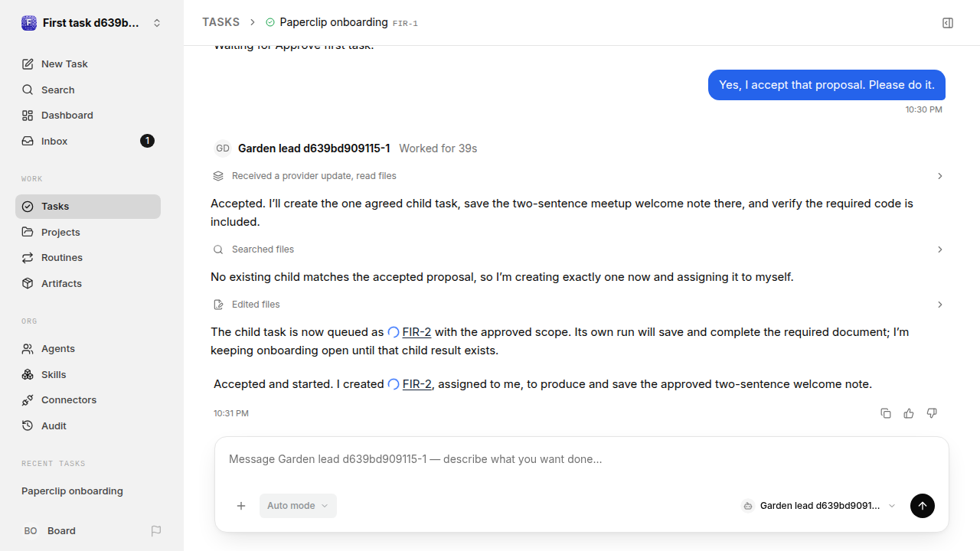This screenshot has height=551, width=980.
Task: Expand the 'Searched files' row
Action: [578, 249]
